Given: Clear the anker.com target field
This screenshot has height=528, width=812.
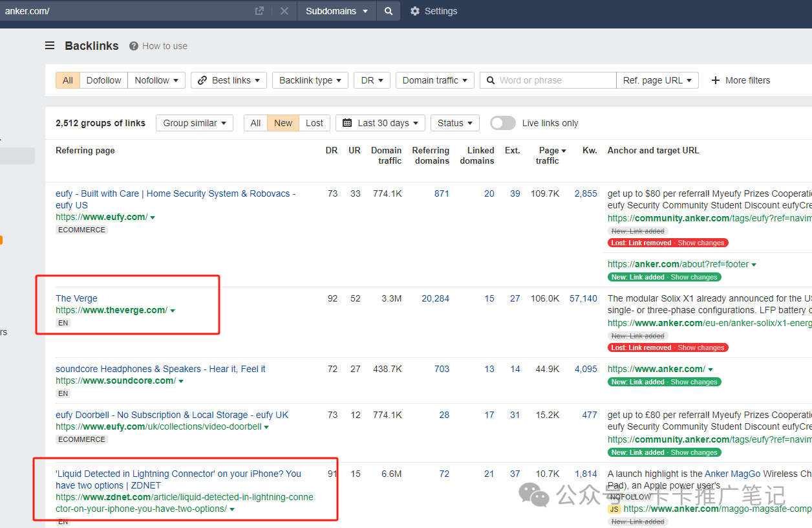Looking at the screenshot, I should click(x=284, y=11).
